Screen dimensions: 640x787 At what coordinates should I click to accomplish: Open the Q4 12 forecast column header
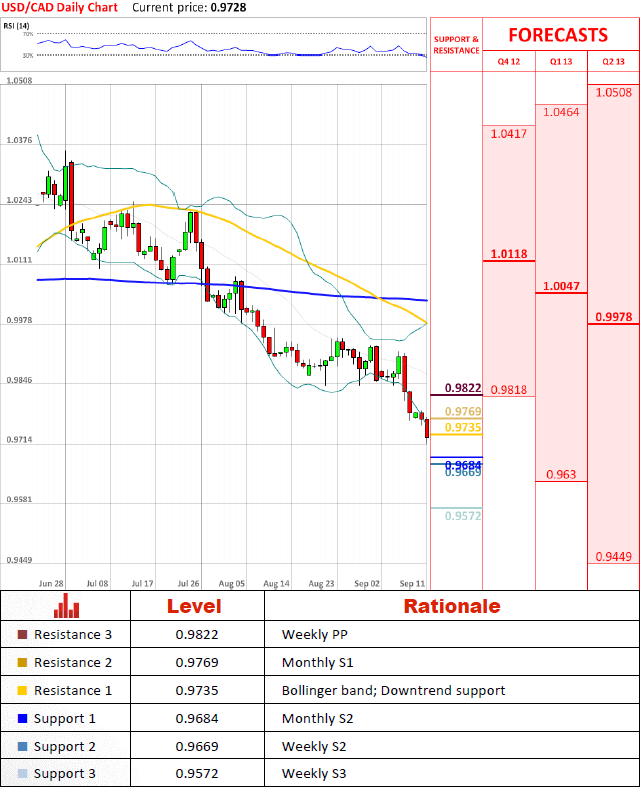(509, 61)
